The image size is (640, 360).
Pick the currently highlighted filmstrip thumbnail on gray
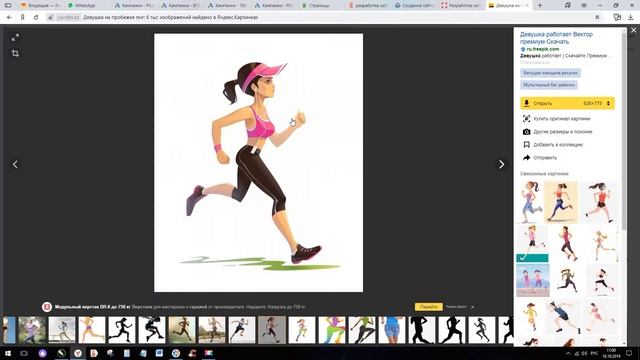point(272,330)
